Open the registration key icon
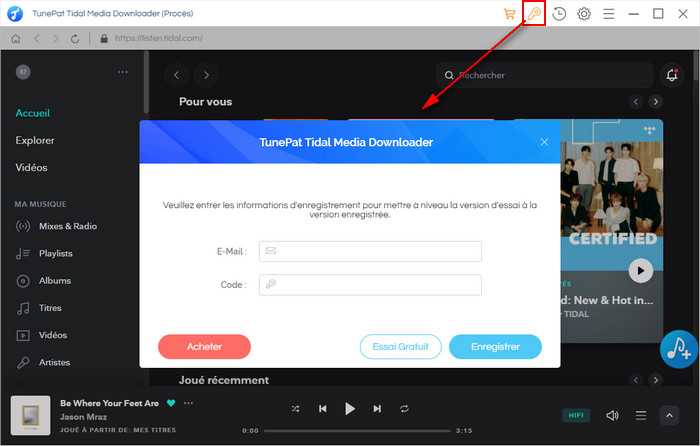 (x=535, y=14)
